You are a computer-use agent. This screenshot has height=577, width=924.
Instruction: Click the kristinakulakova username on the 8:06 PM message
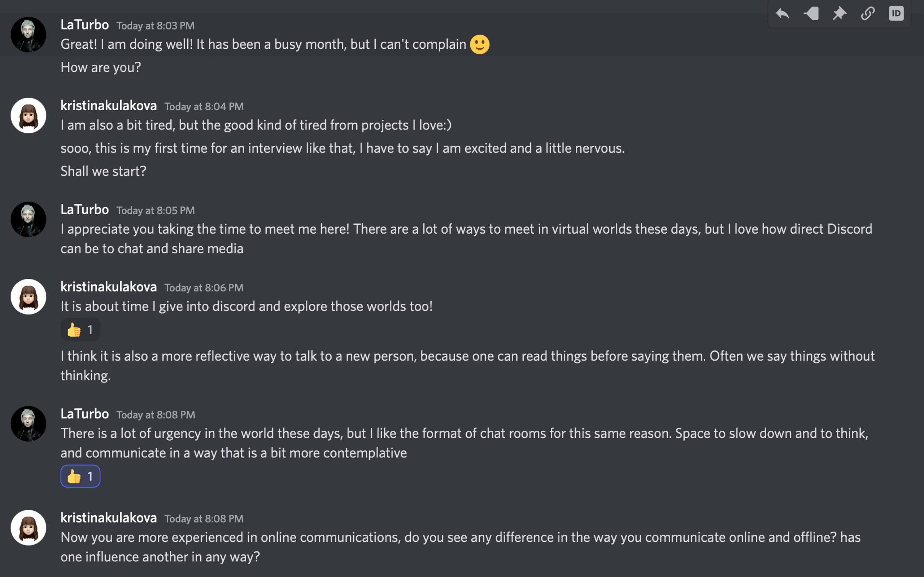(x=108, y=287)
